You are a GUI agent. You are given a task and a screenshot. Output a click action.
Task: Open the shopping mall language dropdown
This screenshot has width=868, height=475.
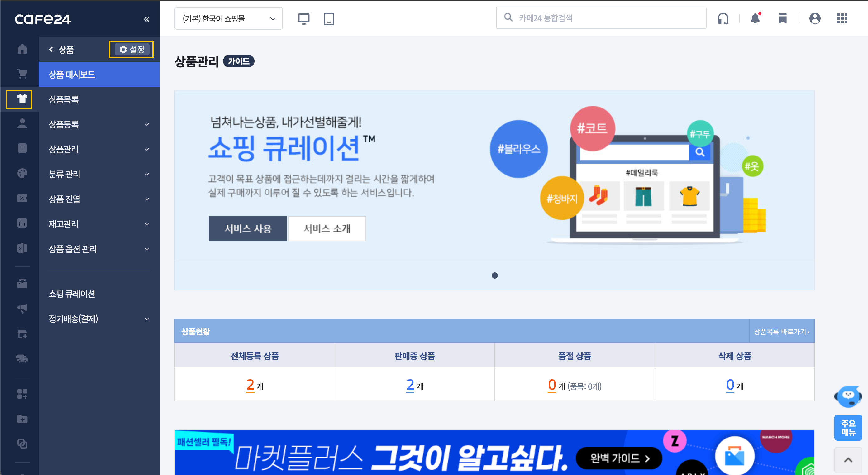[x=228, y=18]
